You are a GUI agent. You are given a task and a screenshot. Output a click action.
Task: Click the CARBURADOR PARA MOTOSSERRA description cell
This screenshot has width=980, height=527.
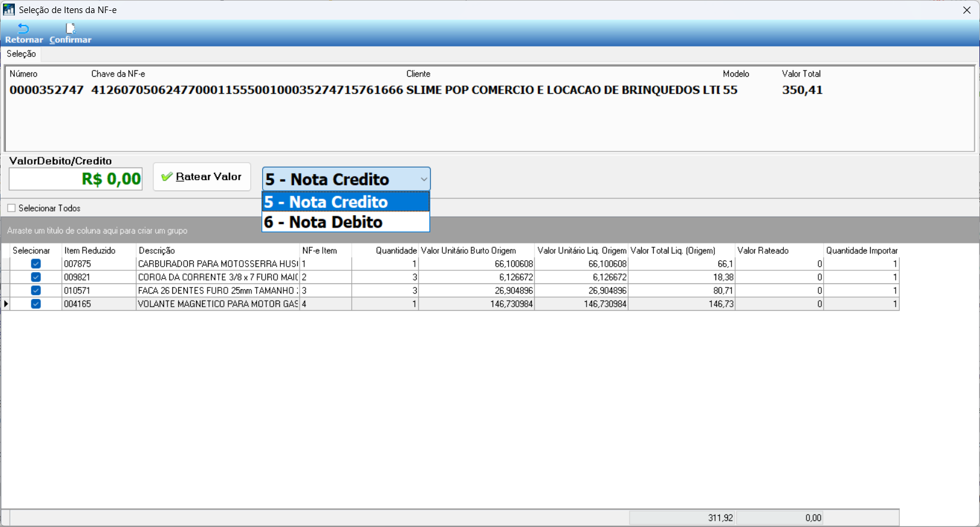218,264
